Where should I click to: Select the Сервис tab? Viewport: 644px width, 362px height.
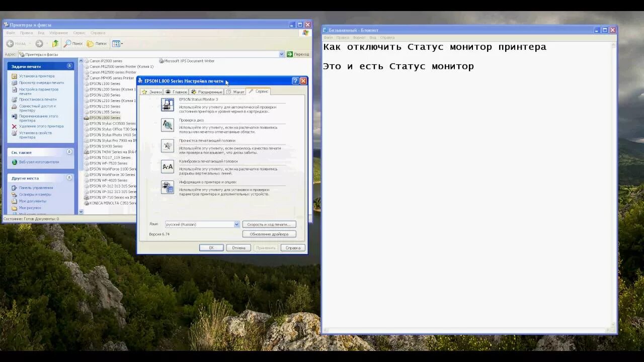tap(259, 92)
